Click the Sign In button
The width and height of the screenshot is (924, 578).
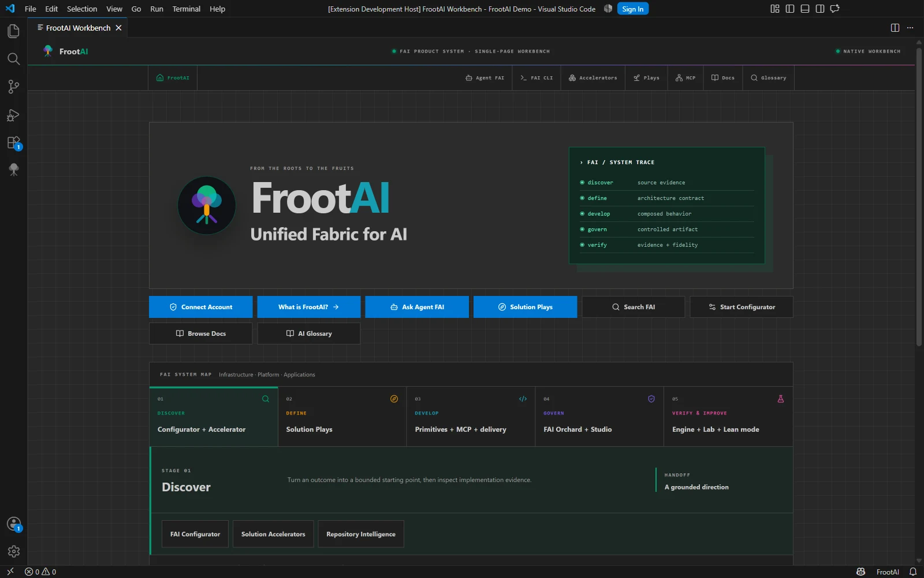(x=633, y=9)
